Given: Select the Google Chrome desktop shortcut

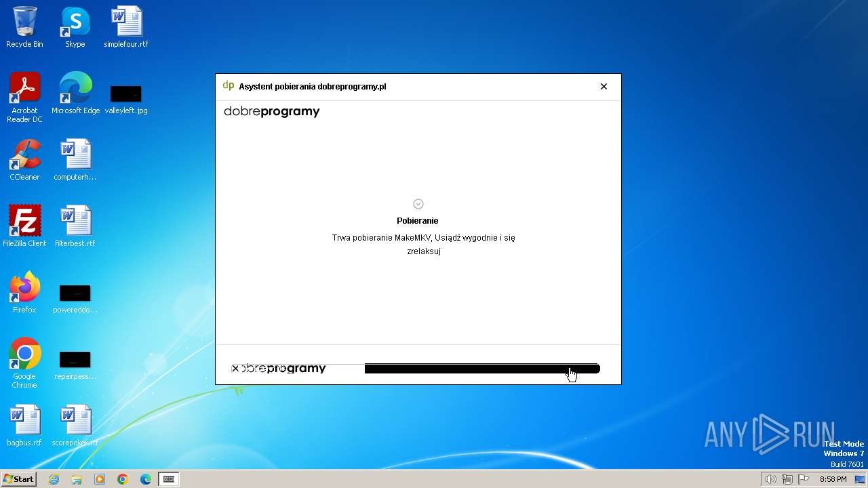Looking at the screenshot, I should (x=24, y=364).
